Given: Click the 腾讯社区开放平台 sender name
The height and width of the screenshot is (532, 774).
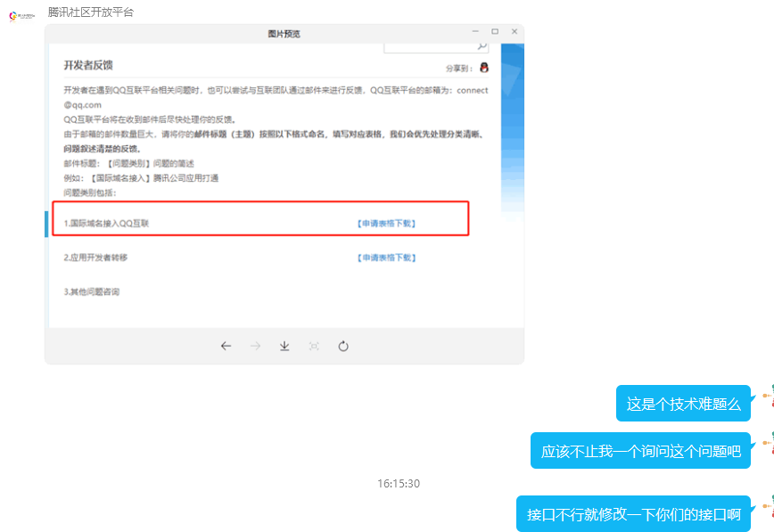Looking at the screenshot, I should pos(91,12).
